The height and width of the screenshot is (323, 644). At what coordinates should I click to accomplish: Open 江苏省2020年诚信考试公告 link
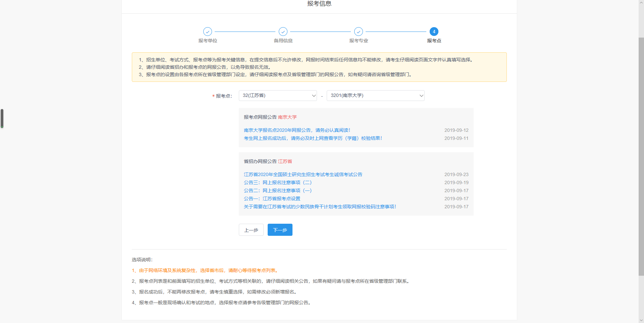(x=303, y=174)
